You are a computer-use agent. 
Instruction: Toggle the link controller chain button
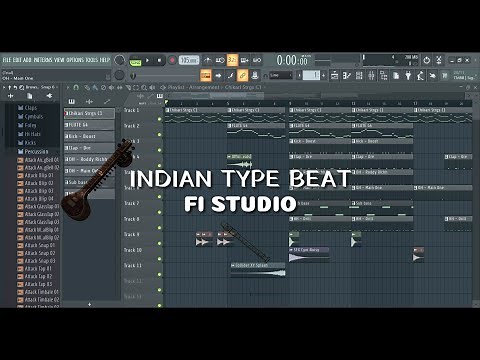[242, 76]
